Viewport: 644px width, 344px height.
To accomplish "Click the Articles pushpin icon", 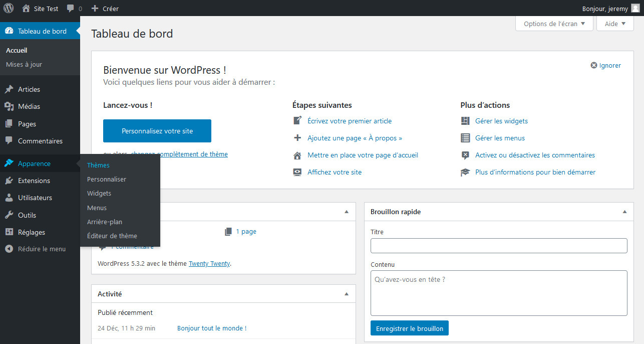I will pos(9,89).
